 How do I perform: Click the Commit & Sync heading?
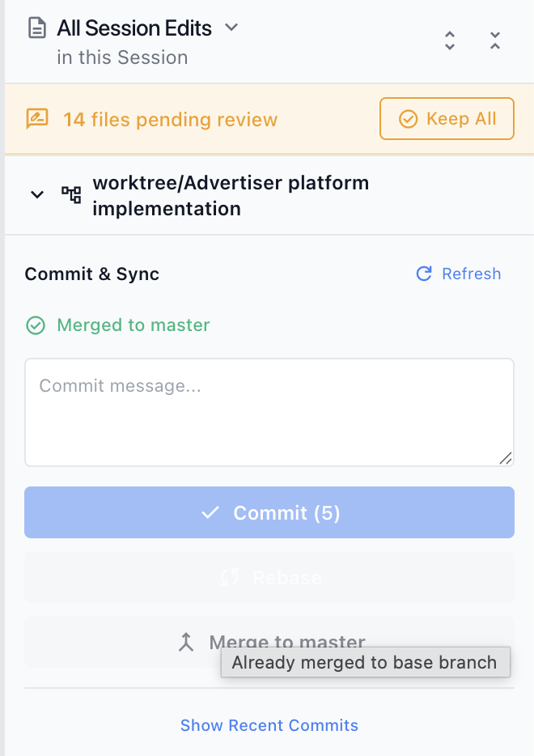click(x=92, y=274)
